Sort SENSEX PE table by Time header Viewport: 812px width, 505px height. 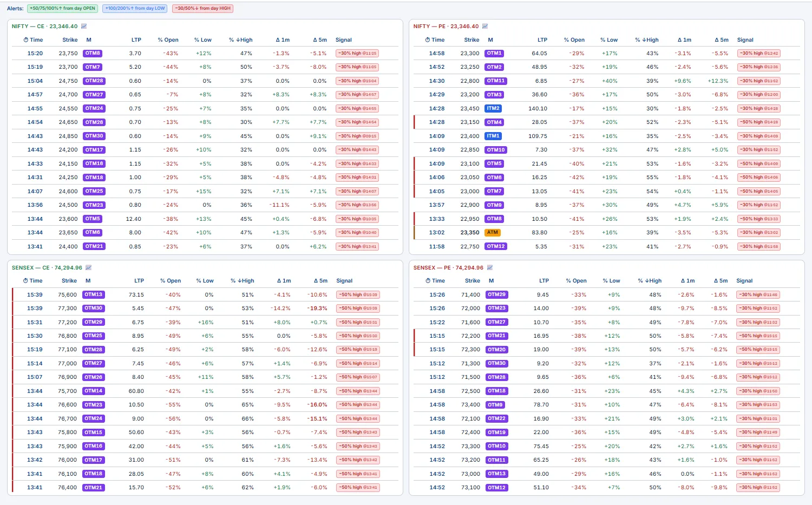coord(435,281)
